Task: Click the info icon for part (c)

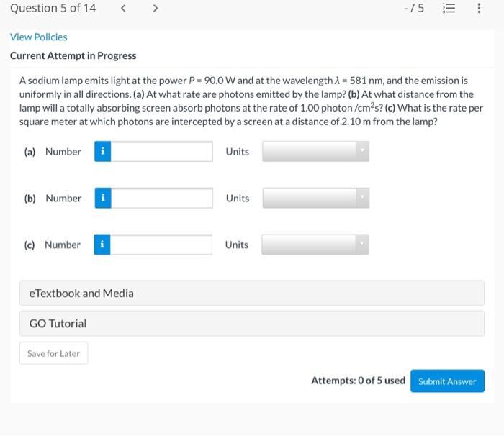Action: (x=102, y=245)
